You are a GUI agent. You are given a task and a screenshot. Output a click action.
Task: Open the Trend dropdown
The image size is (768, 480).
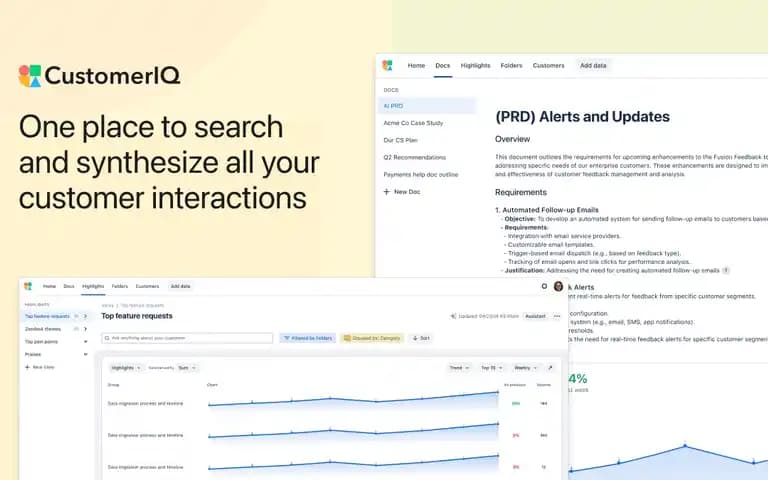point(459,368)
